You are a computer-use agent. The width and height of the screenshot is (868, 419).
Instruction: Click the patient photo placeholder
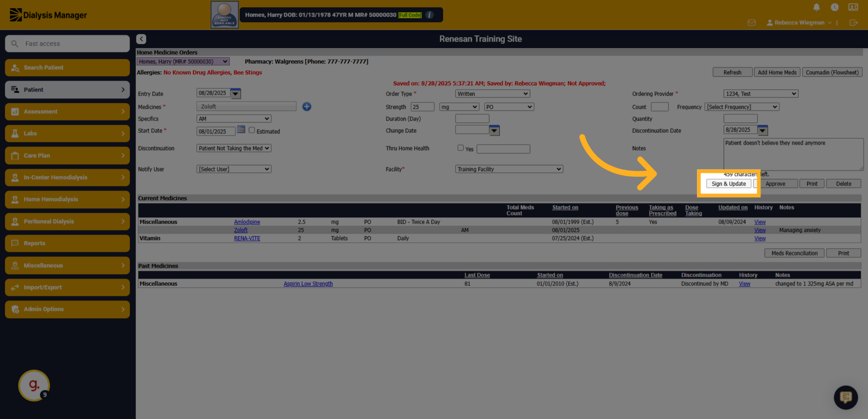coord(225,15)
